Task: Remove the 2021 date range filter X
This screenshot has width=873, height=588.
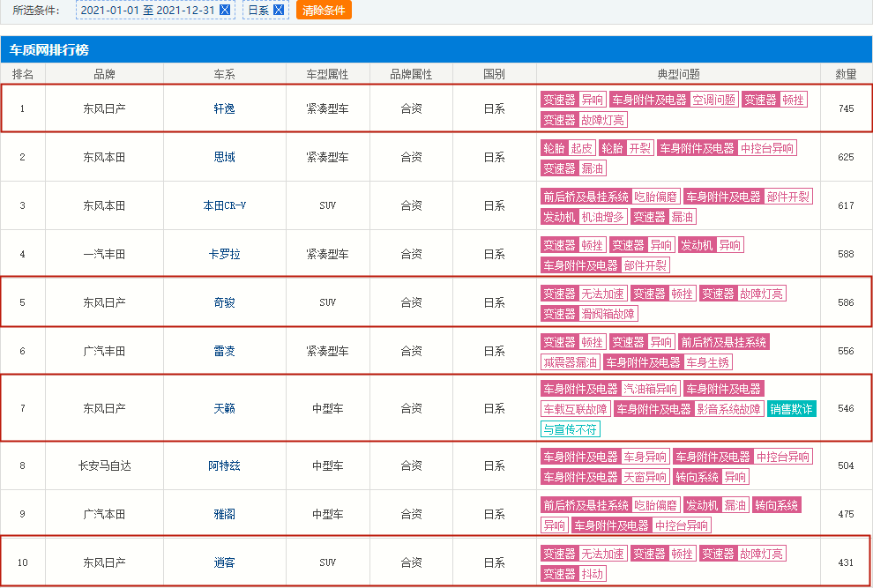Action: [x=224, y=11]
